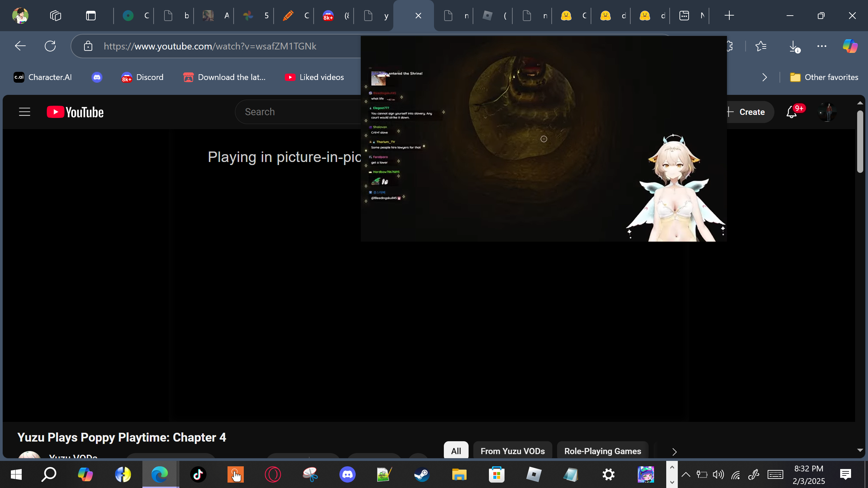Open the Other favorites folder
Screen dimensions: 868x488
point(824,77)
